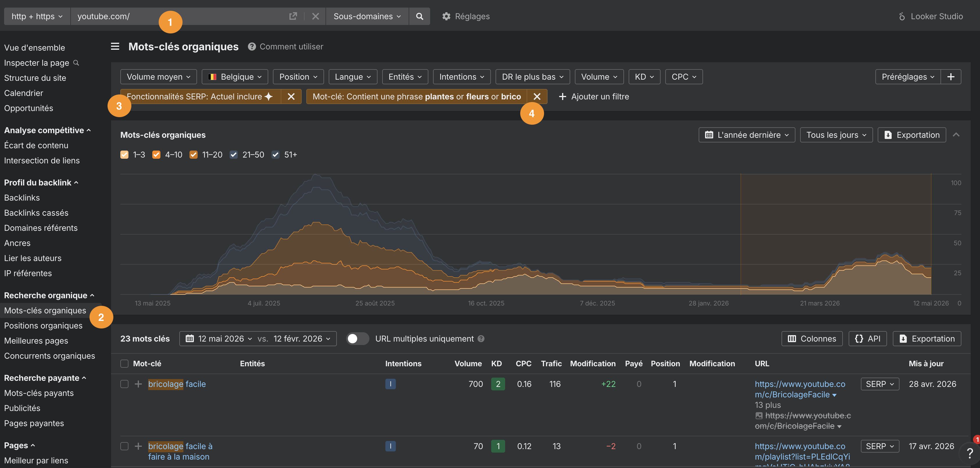Screen dimensions: 980x468
Task: Export the chart data with Exportation button
Action: click(912, 135)
